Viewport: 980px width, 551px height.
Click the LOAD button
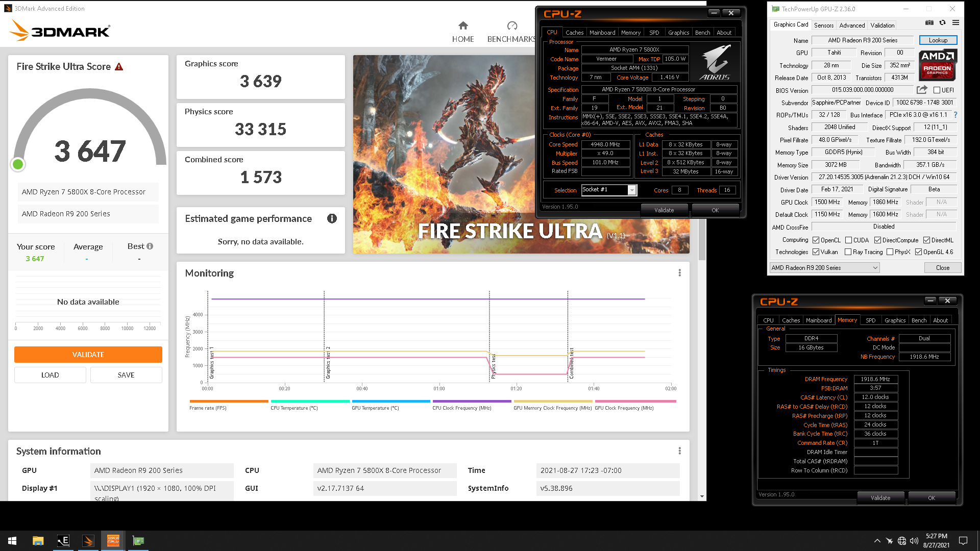click(x=50, y=375)
